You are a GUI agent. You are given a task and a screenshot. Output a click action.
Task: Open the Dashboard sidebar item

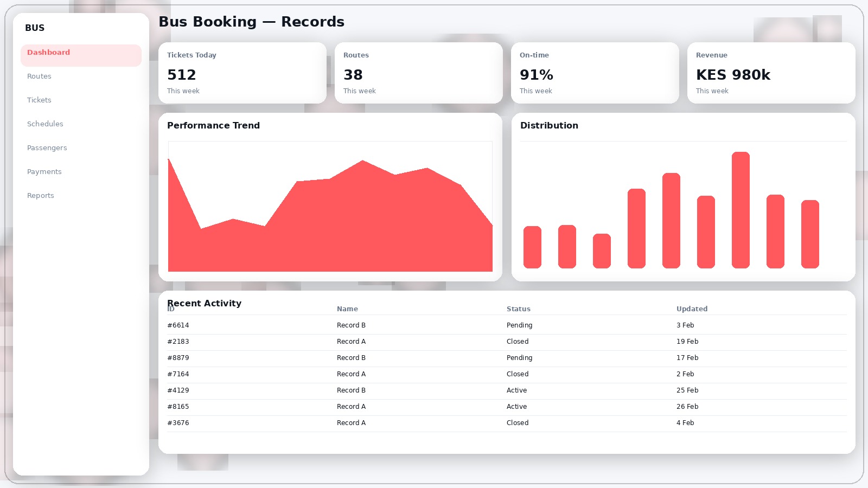click(x=81, y=53)
